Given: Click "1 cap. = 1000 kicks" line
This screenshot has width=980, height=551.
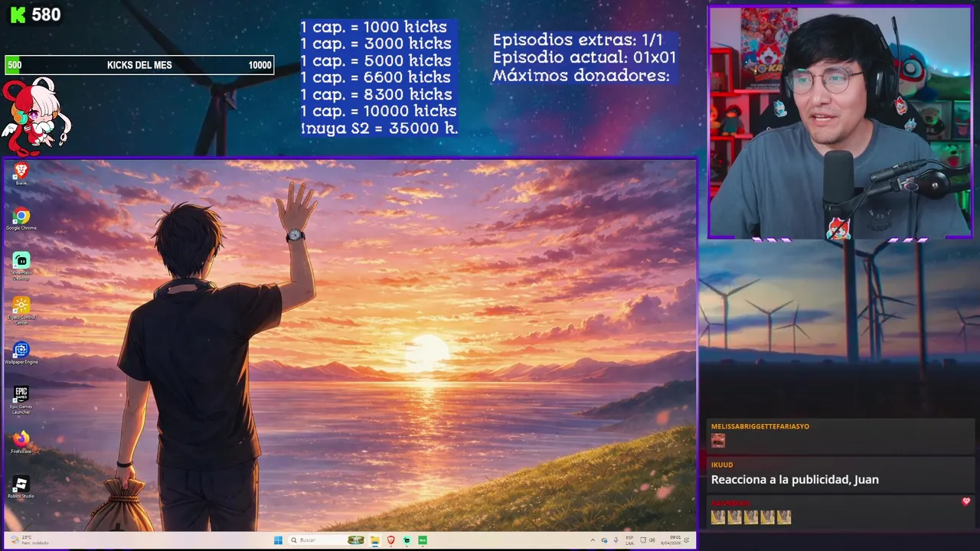Looking at the screenshot, I should coord(374,27).
